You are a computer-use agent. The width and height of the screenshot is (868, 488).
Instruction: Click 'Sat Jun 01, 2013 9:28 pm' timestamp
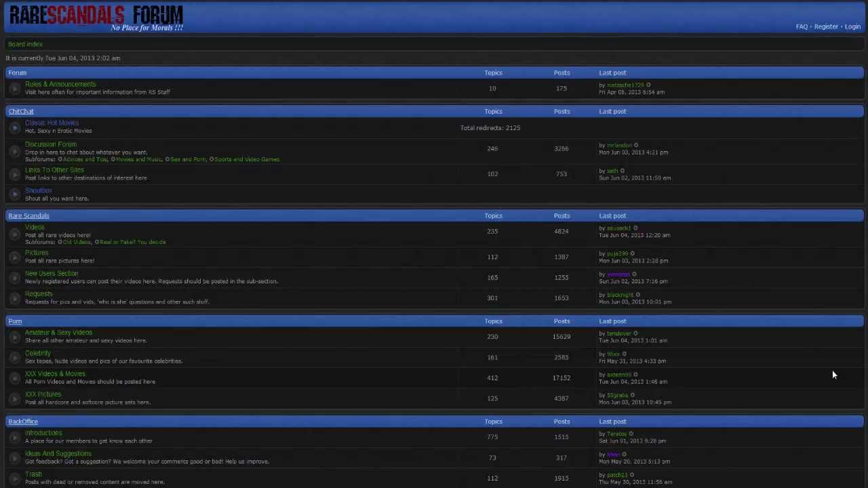[x=633, y=441]
